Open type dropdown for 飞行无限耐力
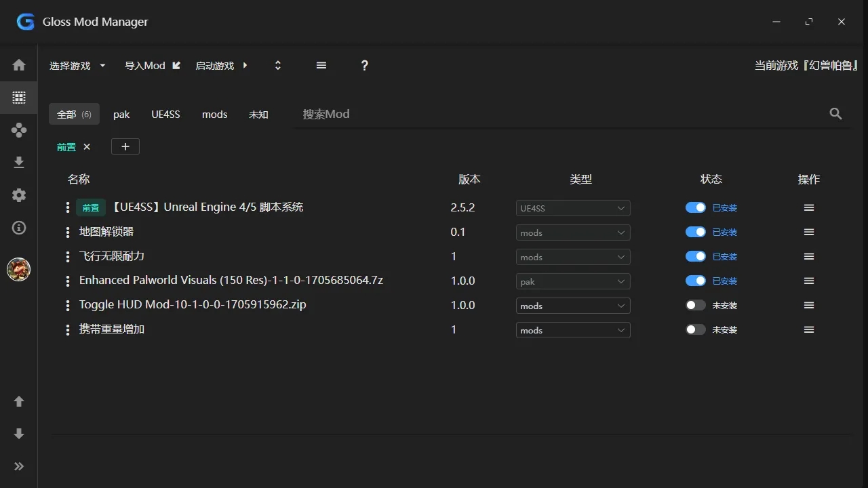The image size is (868, 488). coord(573,257)
